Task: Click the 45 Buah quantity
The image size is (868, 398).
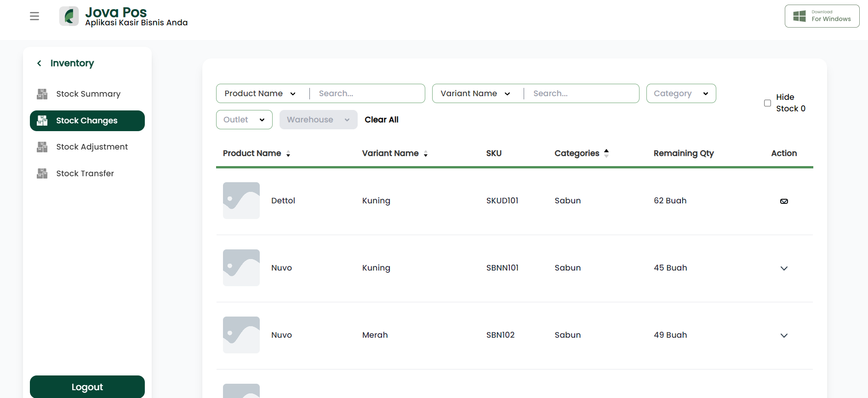Action: click(671, 268)
